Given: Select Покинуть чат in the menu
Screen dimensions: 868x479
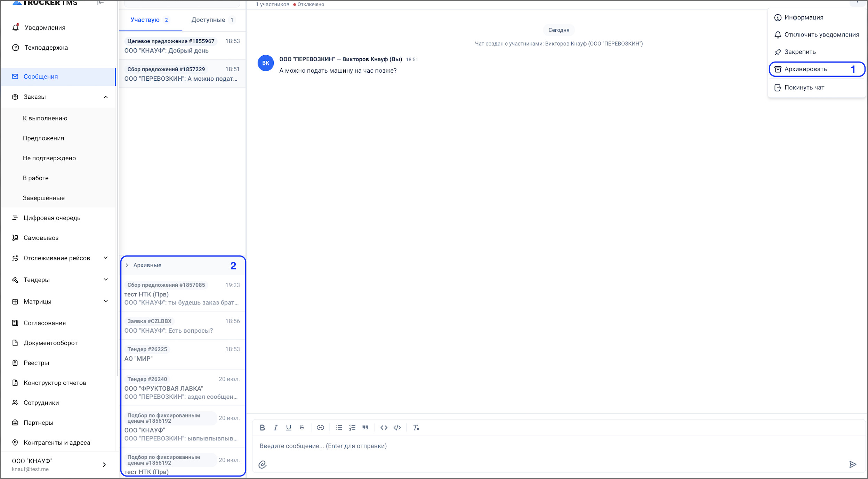Looking at the screenshot, I should (816, 88).
